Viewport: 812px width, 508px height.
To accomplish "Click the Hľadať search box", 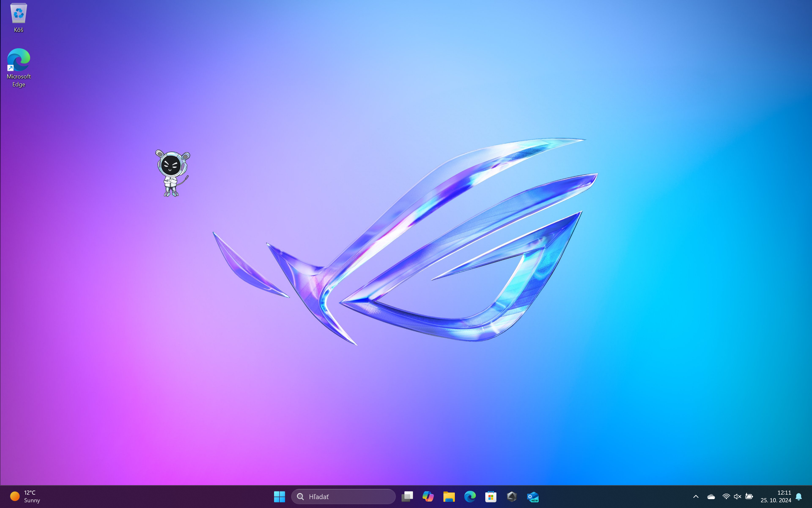I will click(x=343, y=496).
